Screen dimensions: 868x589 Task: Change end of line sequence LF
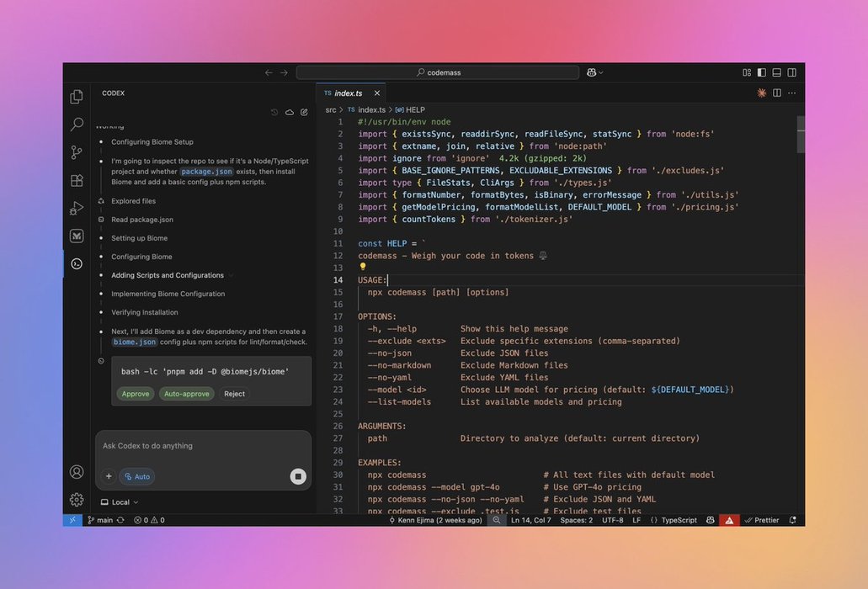636,520
